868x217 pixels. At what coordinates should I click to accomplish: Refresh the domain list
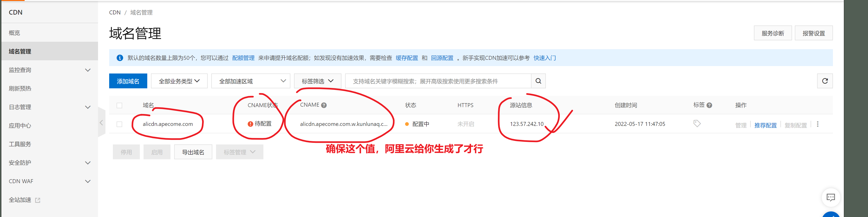coord(825,81)
